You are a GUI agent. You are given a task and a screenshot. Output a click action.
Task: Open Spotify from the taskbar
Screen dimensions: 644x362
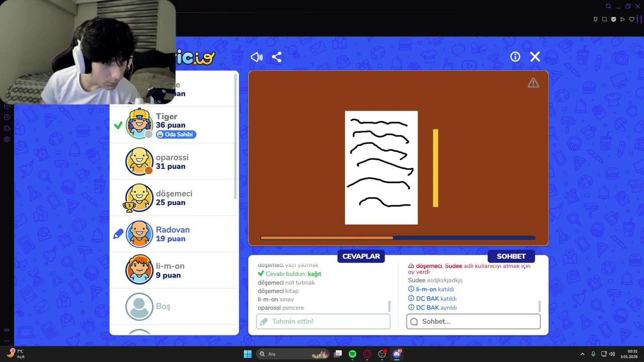click(353, 354)
